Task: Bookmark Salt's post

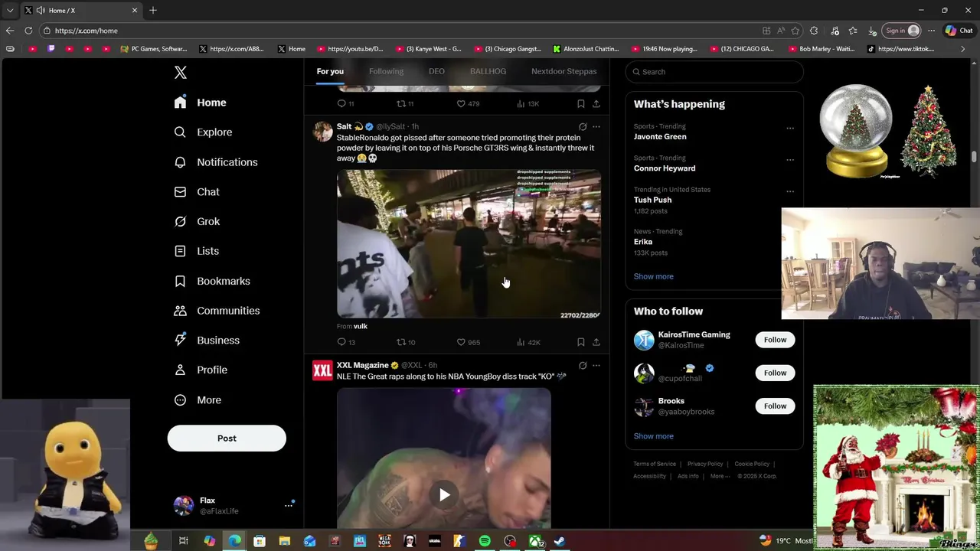Action: click(x=581, y=342)
